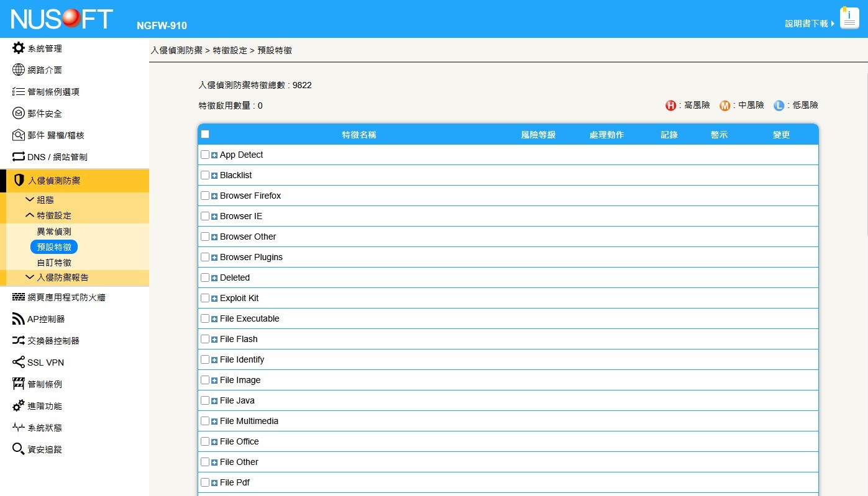The image size is (868, 496).
Task: Click the AP controller wireless icon
Action: (19, 319)
